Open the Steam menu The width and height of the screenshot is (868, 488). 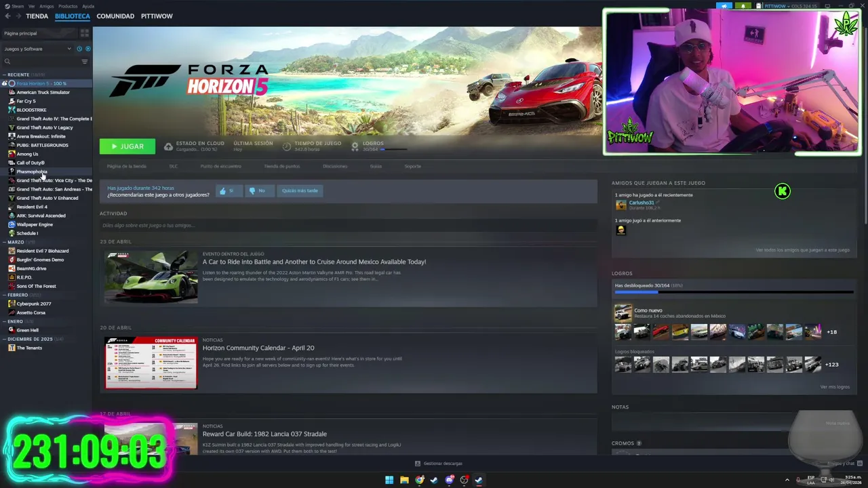[14, 6]
